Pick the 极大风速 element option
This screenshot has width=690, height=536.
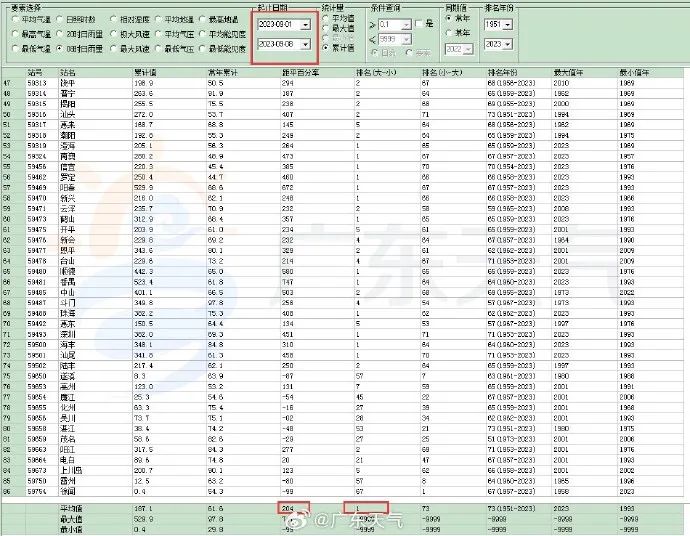pyautogui.click(x=114, y=34)
